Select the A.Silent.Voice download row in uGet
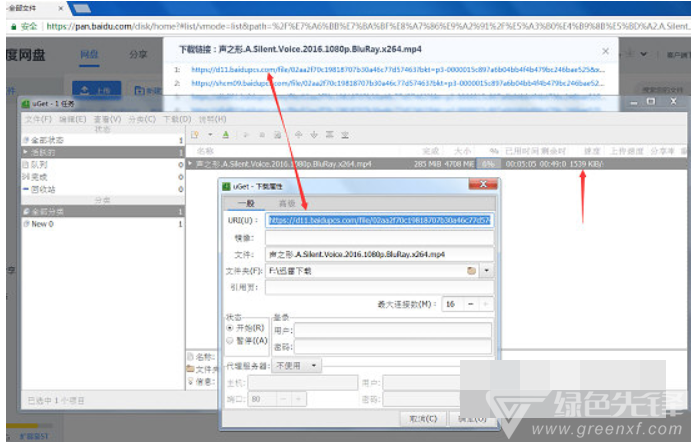The width and height of the screenshot is (693, 443). tap(437, 164)
